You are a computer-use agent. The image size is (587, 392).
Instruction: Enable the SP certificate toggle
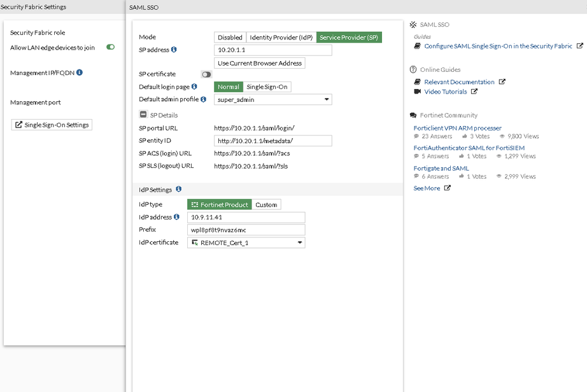206,74
